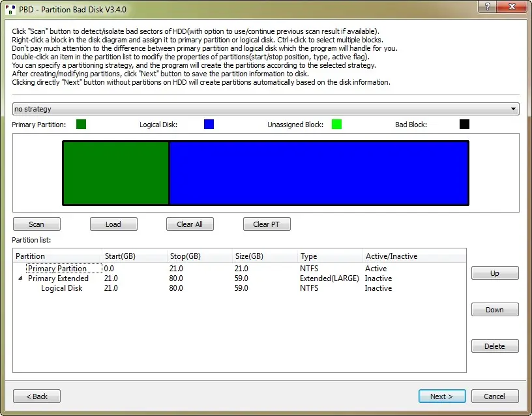The width and height of the screenshot is (532, 416).
Task: Click the Size(GB) column header
Action: pyautogui.click(x=265, y=256)
